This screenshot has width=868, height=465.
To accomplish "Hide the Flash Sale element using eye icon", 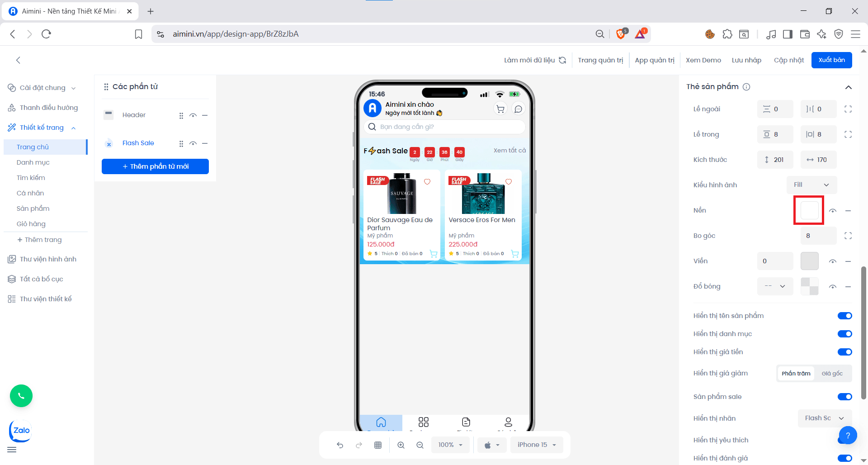I will (x=193, y=143).
